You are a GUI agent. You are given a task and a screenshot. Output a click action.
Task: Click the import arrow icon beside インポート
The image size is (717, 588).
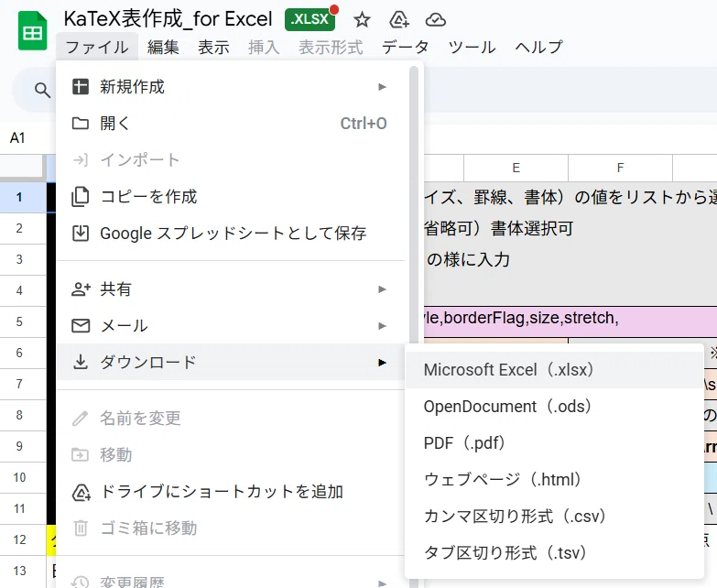point(81,160)
